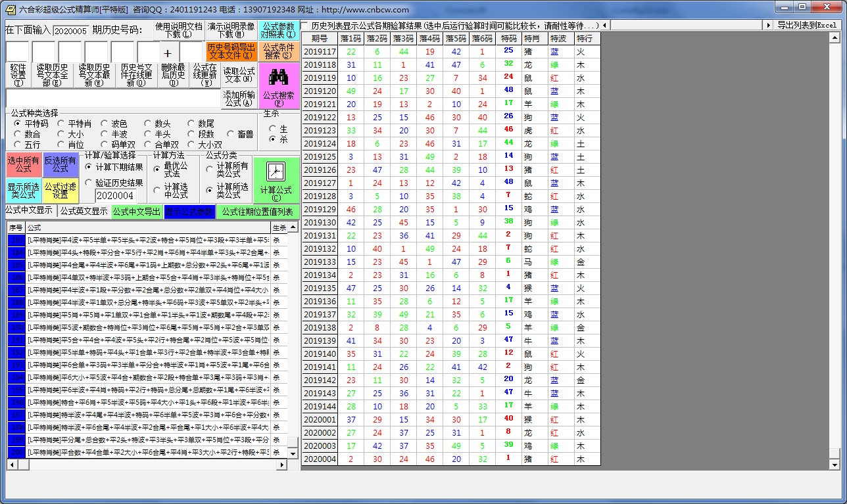
Task: Click the 软件设置 button
Action: pyautogui.click(x=18, y=75)
